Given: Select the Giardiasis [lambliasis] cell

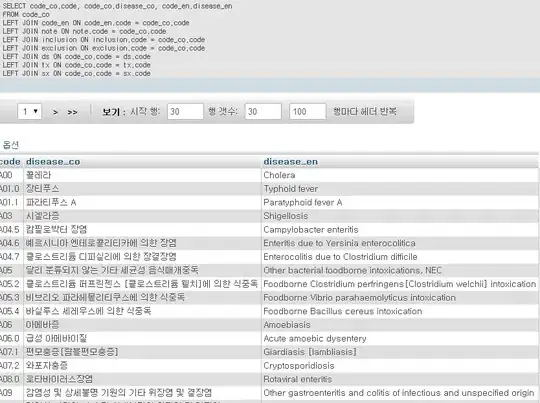Looking at the screenshot, I should click(400, 352).
